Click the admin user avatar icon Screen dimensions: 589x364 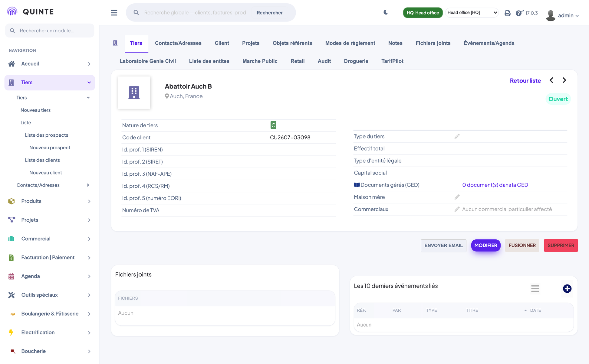point(551,15)
